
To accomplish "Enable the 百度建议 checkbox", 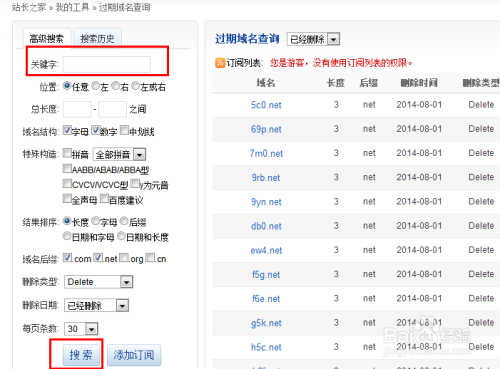I will (104, 199).
